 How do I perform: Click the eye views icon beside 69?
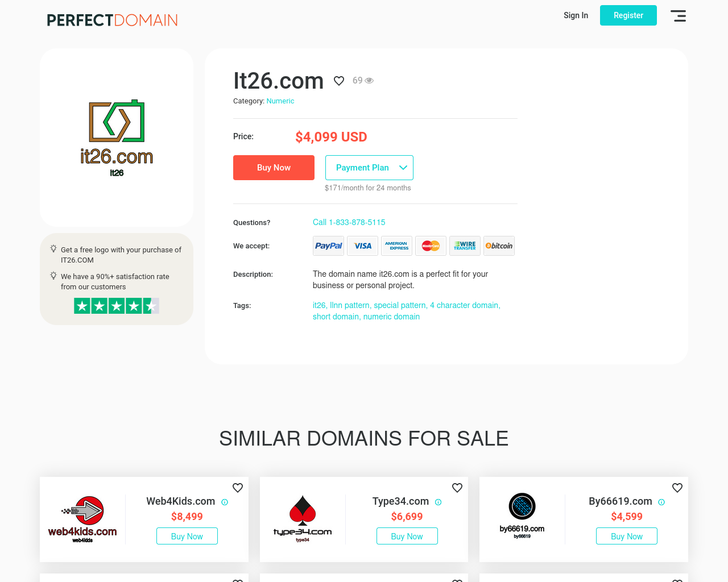point(369,81)
